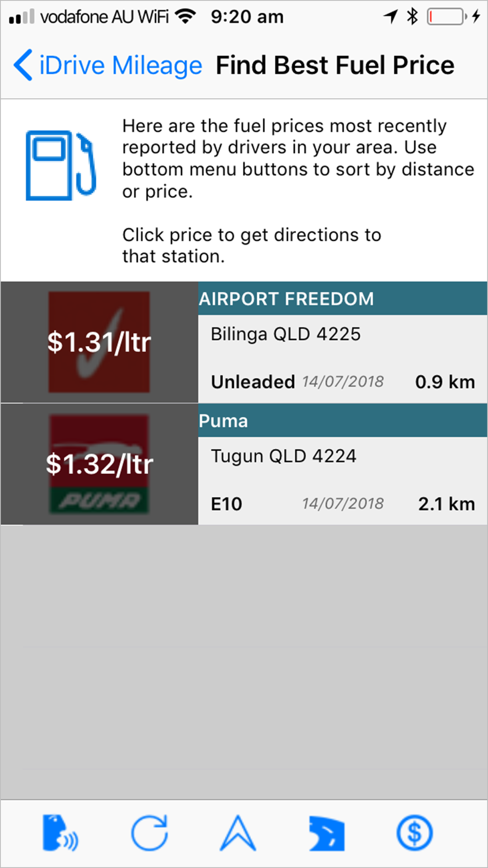Tap the Bilinga QLD 4225 address
Screen dimensions: 488x868
tap(285, 334)
